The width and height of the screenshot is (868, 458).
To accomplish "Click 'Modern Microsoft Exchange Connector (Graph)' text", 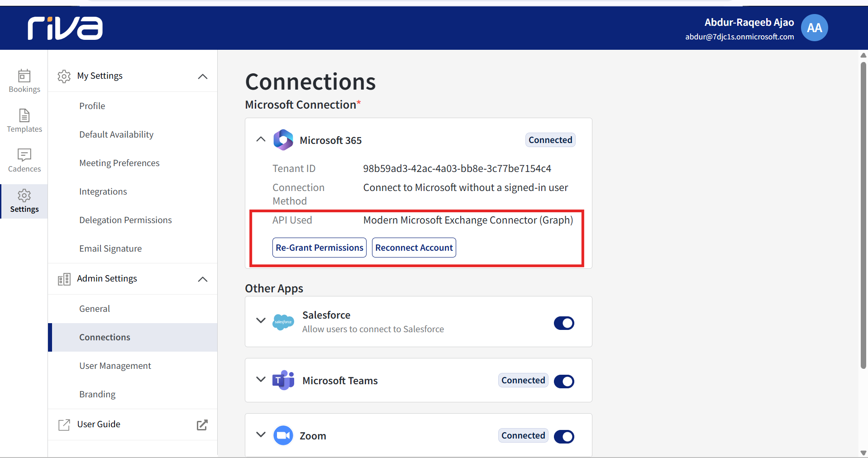I will (x=468, y=220).
